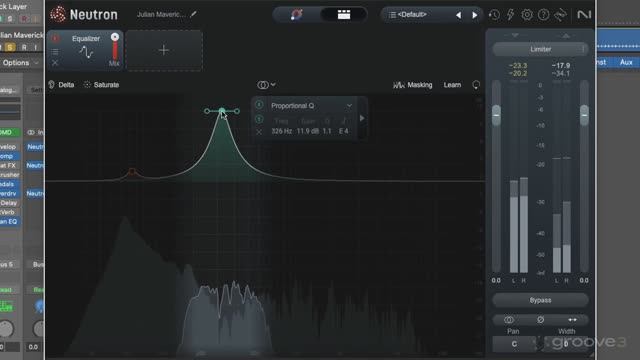Adjust the input gain slider handle
The height and width of the screenshot is (360, 640).
[496, 115]
